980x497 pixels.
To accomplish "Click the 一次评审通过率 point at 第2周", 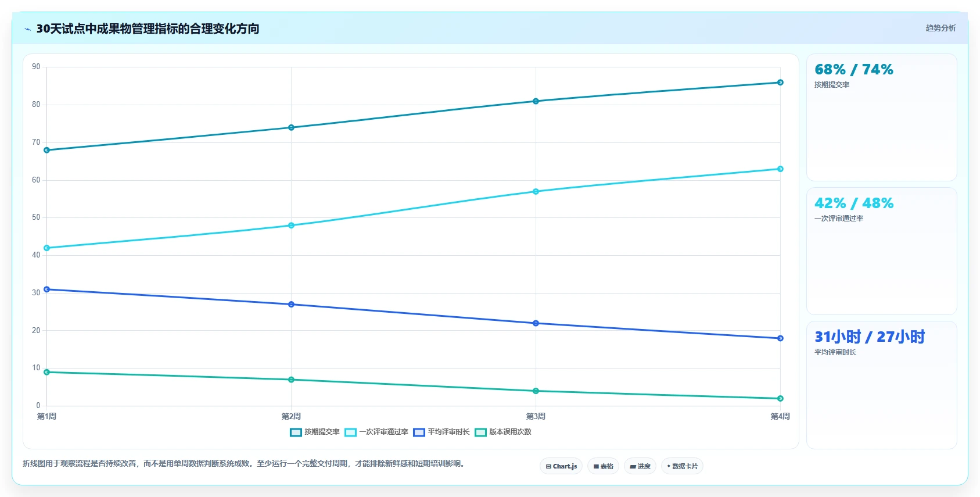I will coord(292,226).
